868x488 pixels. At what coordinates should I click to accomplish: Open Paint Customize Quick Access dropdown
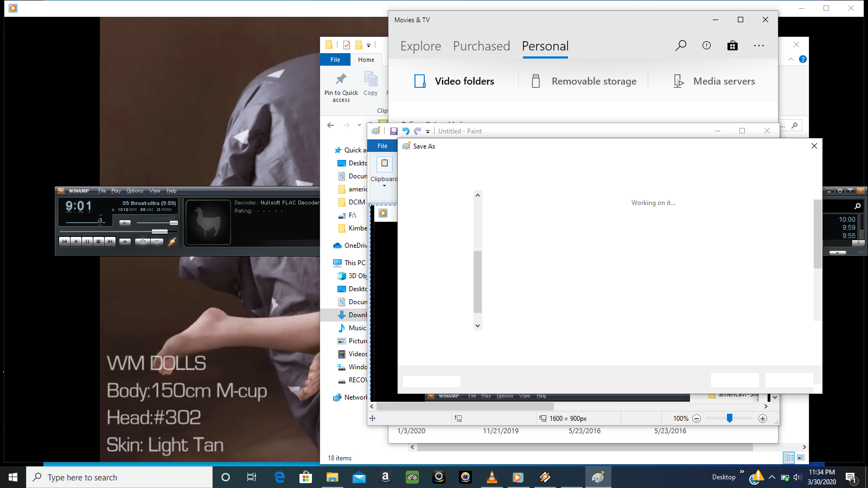[x=427, y=131]
